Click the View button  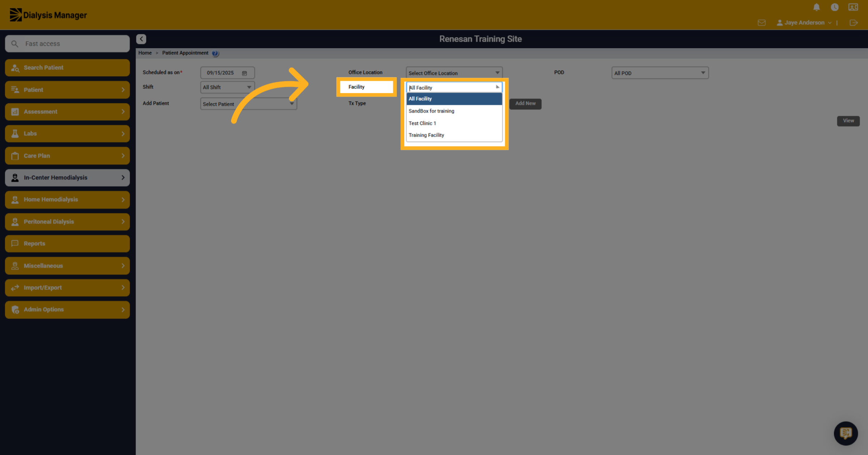coord(848,121)
